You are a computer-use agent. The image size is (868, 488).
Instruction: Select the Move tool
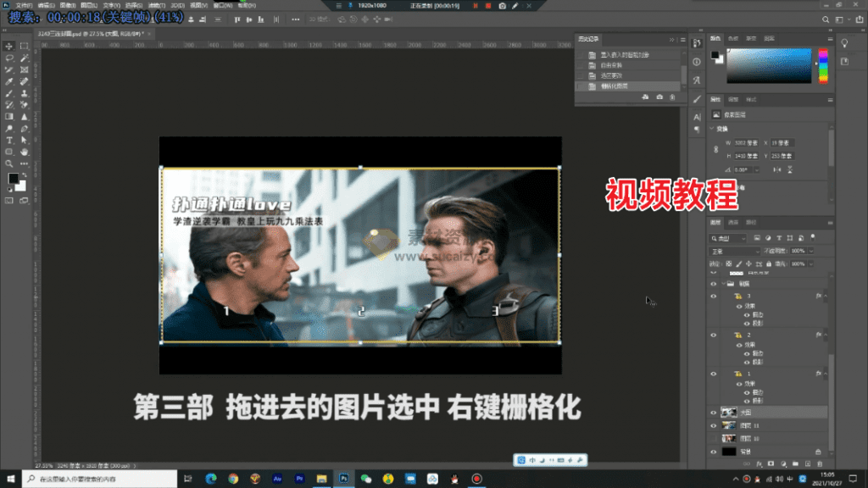pos(9,46)
